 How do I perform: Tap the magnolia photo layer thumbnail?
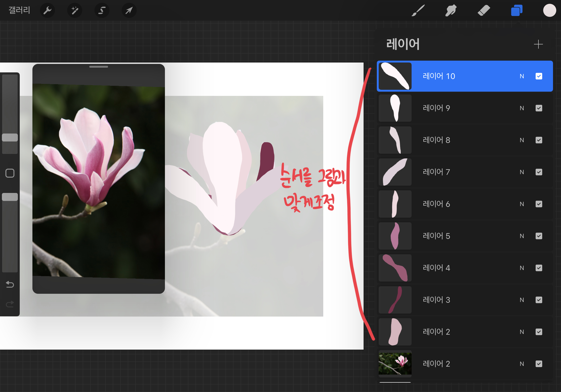(395, 364)
